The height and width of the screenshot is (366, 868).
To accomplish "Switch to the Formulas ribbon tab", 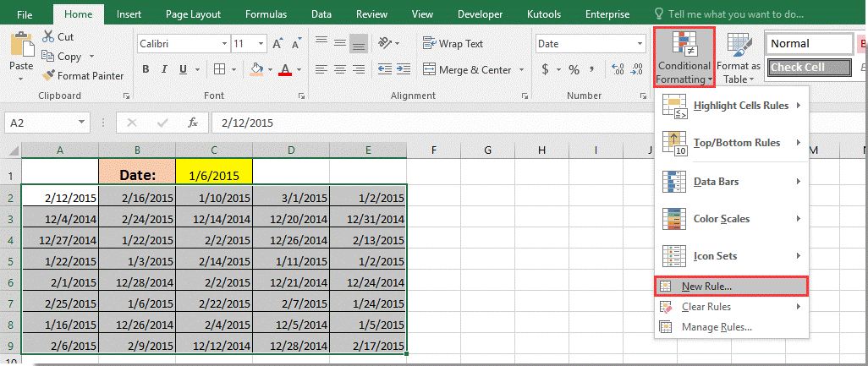I will click(266, 14).
